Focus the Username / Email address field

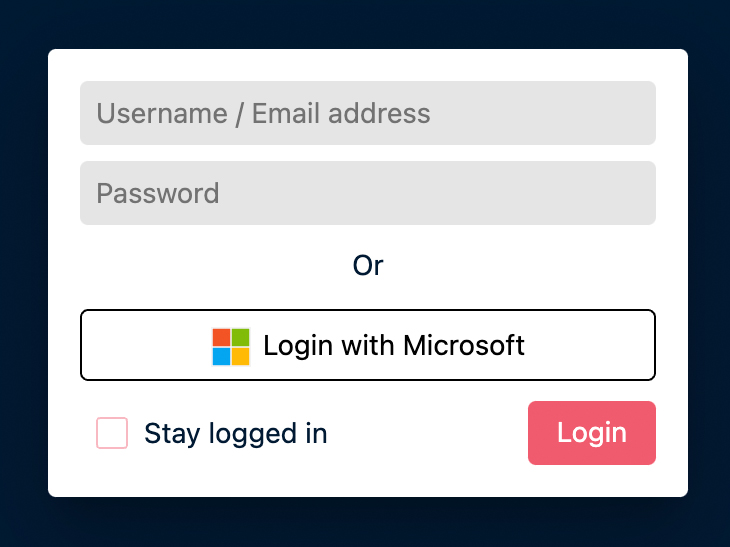(368, 113)
